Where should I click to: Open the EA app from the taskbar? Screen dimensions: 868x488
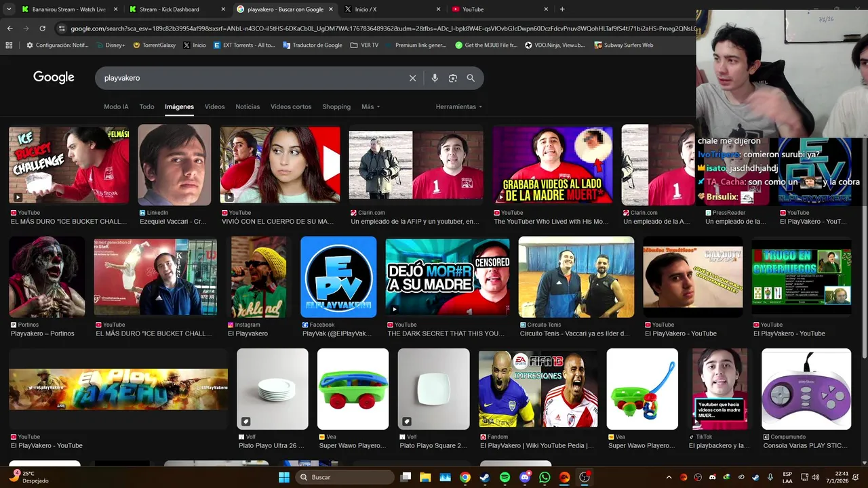[564, 477]
